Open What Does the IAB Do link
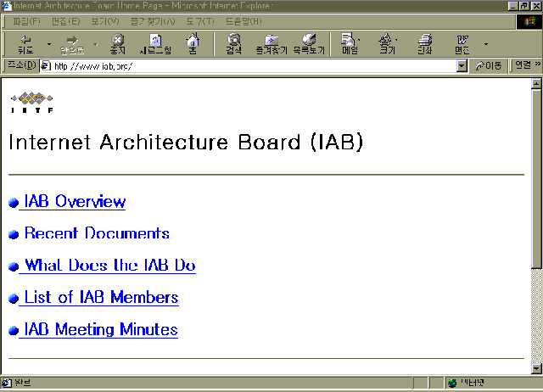Image resolution: width=543 pixels, height=392 pixels. click(110, 266)
